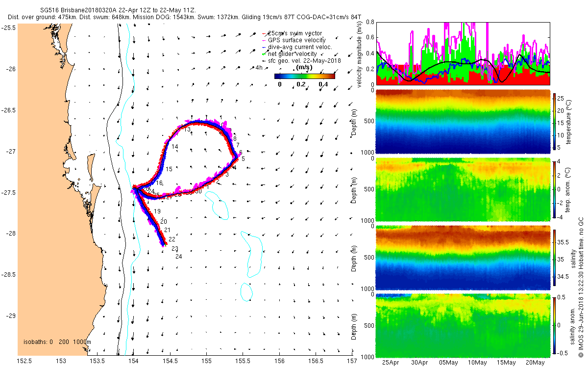The image size is (588, 368).
Task: Click the red 25cm/s swim vector legend entry
Action: [x=292, y=32]
